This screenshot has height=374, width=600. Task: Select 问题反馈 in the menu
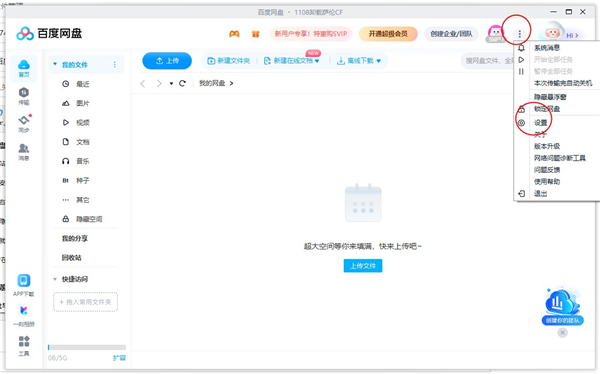(x=547, y=170)
